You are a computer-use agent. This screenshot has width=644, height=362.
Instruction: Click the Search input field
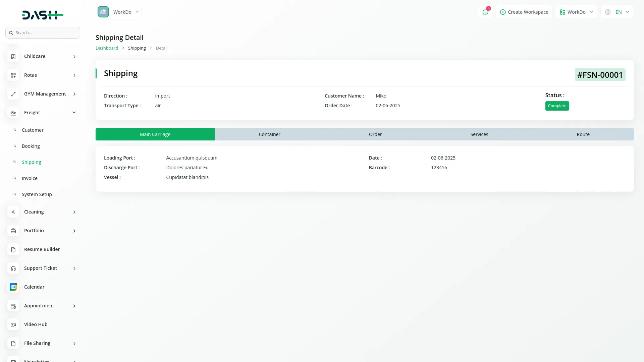[x=43, y=33]
